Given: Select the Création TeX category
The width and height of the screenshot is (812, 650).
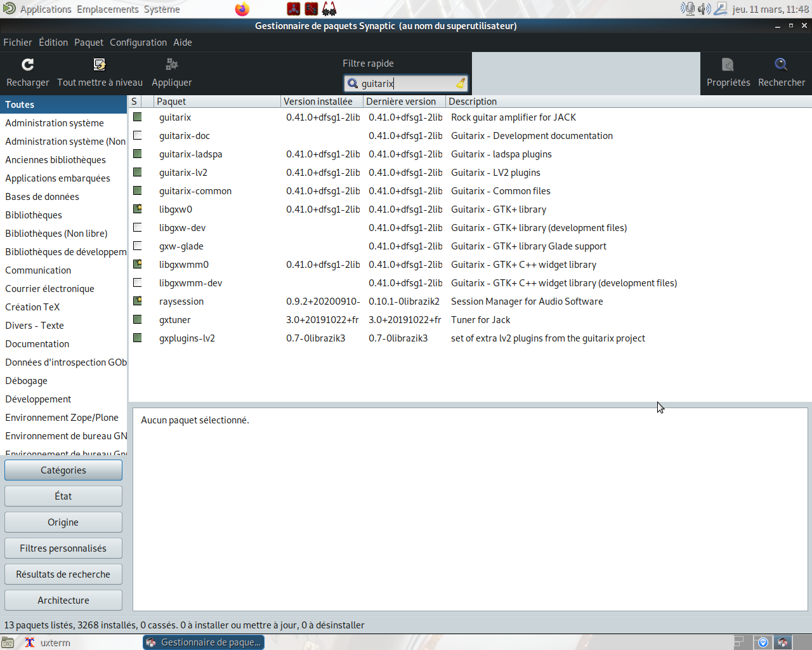Looking at the screenshot, I should pyautogui.click(x=63, y=307).
